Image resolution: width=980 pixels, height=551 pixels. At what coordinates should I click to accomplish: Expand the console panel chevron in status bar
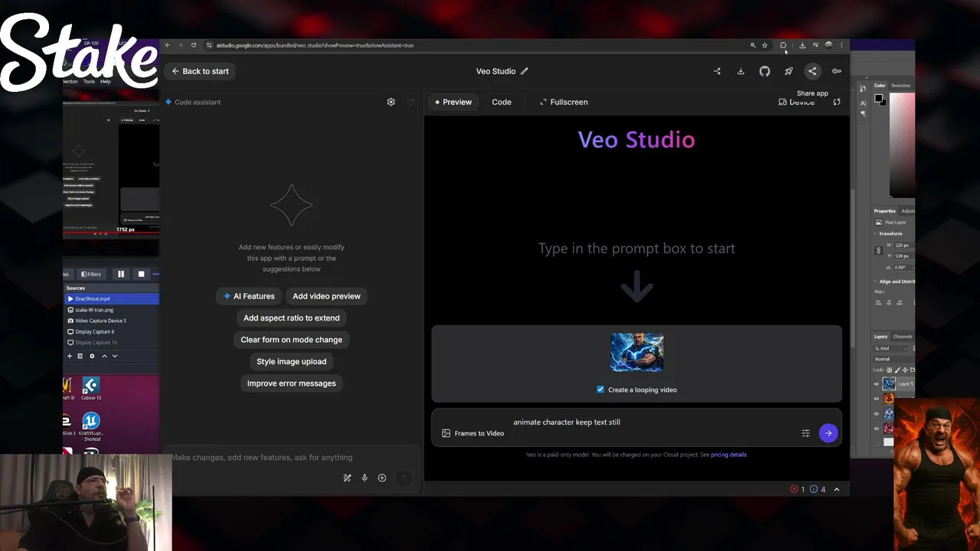point(836,489)
